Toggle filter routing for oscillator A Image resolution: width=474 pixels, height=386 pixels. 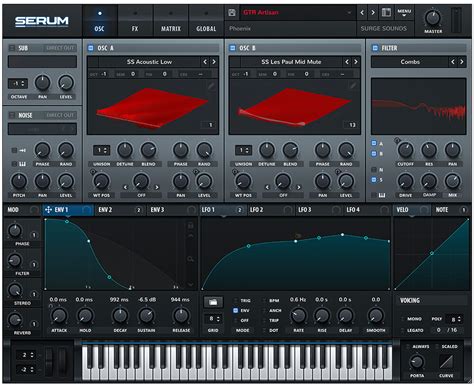(x=374, y=143)
